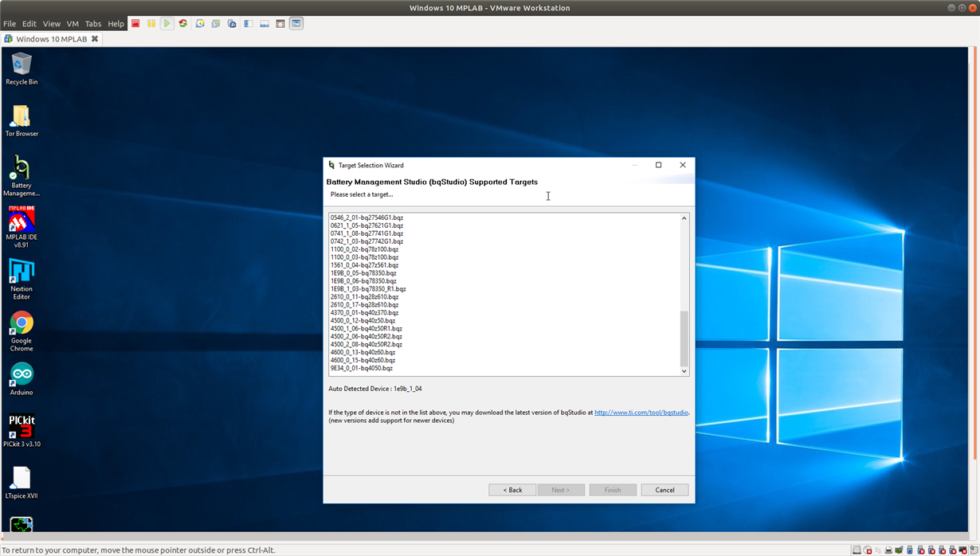
Task: Click the Back button in wizard
Action: [x=512, y=490]
